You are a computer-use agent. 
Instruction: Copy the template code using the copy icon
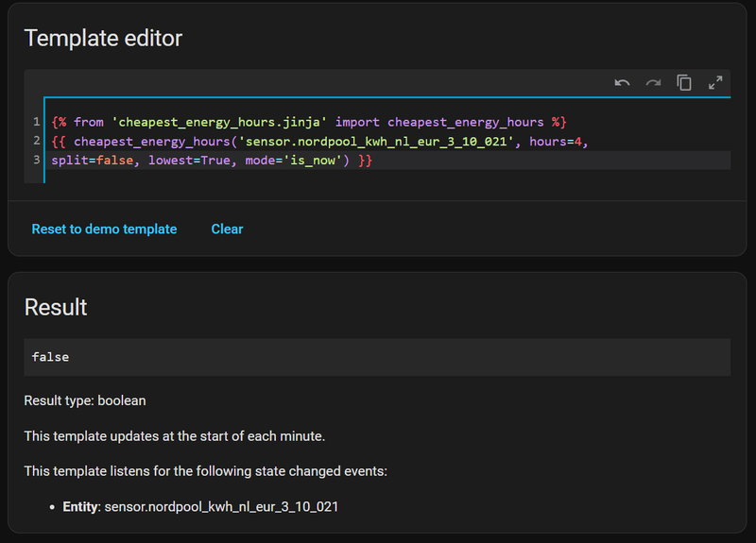coord(684,83)
